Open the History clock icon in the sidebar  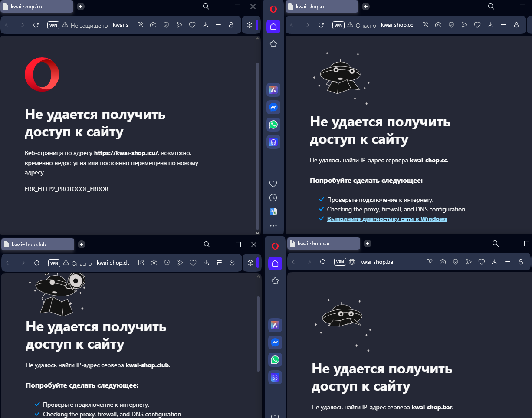273,198
